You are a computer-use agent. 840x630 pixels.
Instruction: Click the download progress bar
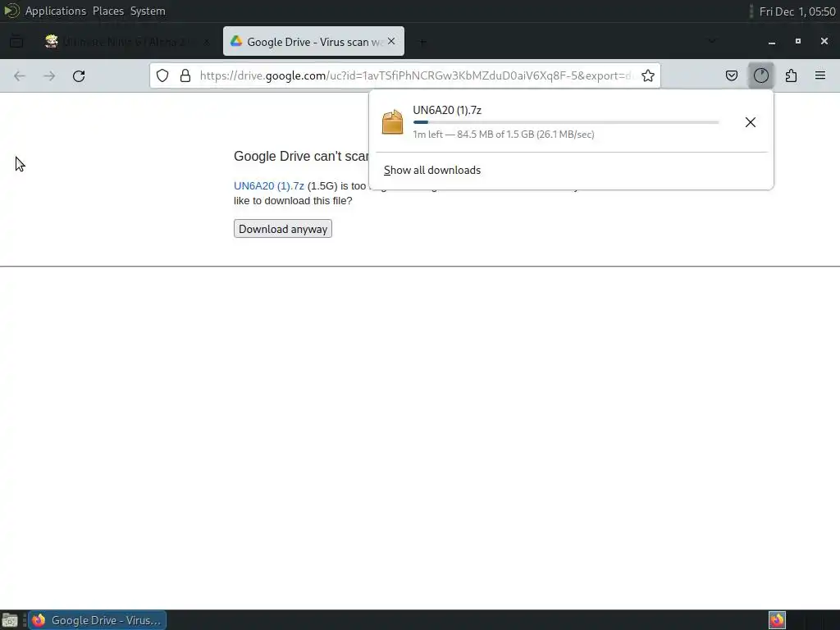(x=566, y=122)
